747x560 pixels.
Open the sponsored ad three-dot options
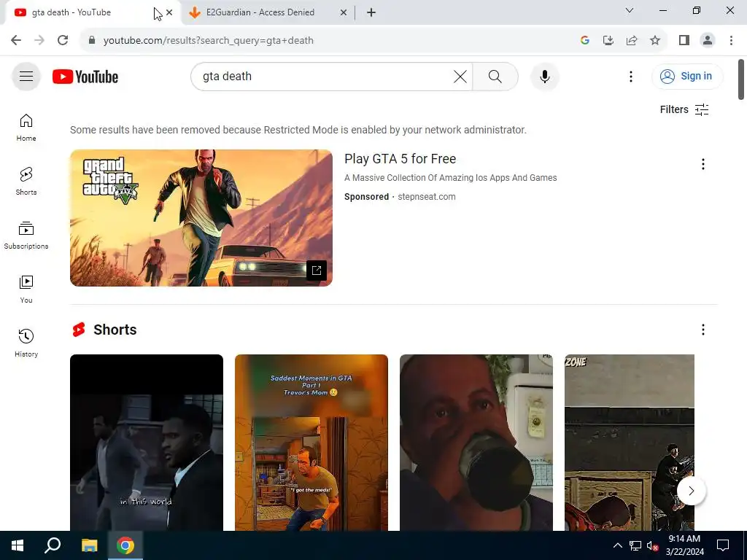point(703,164)
